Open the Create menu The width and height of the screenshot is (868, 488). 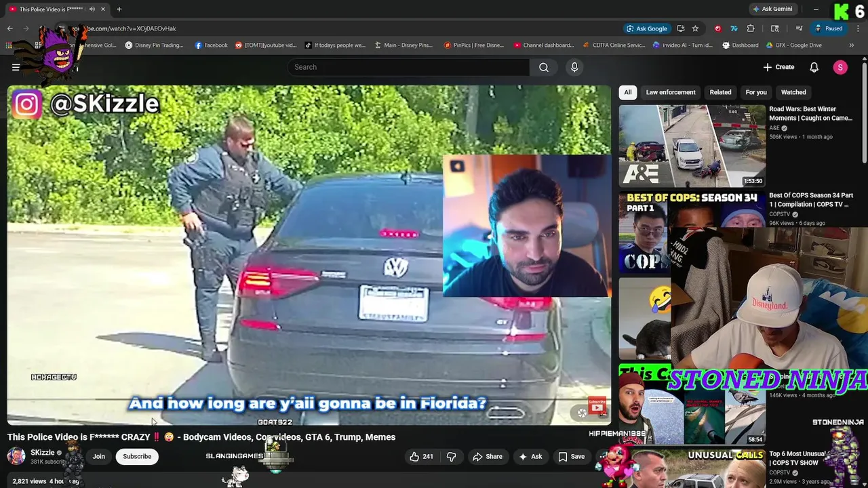tap(778, 67)
